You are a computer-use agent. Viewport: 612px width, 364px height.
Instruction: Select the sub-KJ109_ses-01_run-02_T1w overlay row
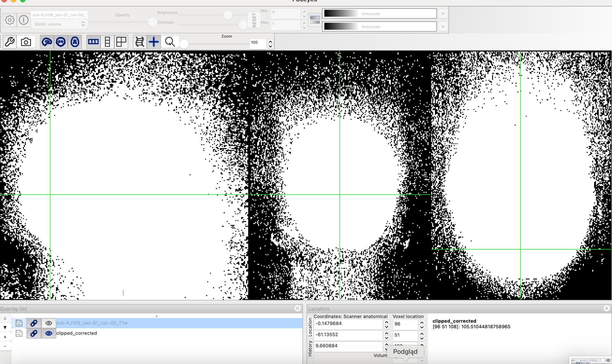[x=179, y=323]
